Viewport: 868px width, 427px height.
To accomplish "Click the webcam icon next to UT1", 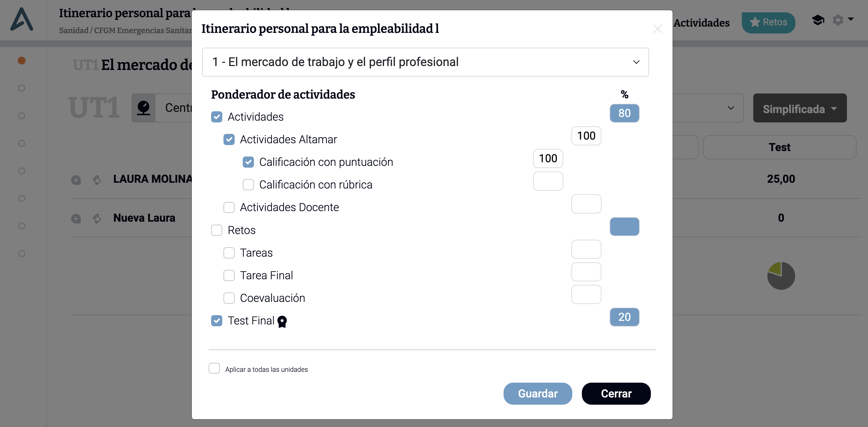I will tap(144, 107).
